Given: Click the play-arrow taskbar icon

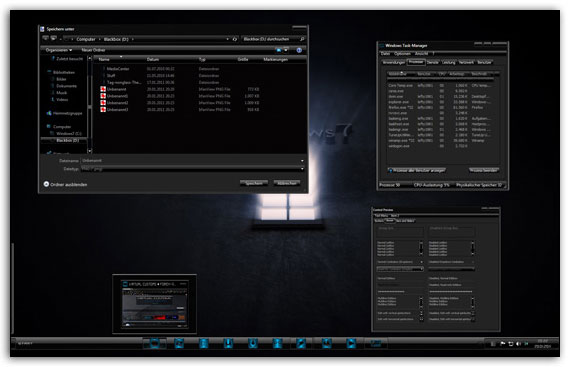Looking at the screenshot, I should tap(351, 343).
